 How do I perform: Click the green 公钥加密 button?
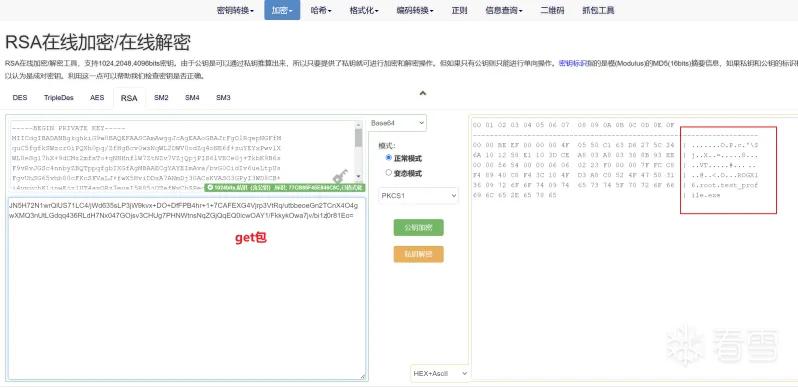(x=418, y=228)
